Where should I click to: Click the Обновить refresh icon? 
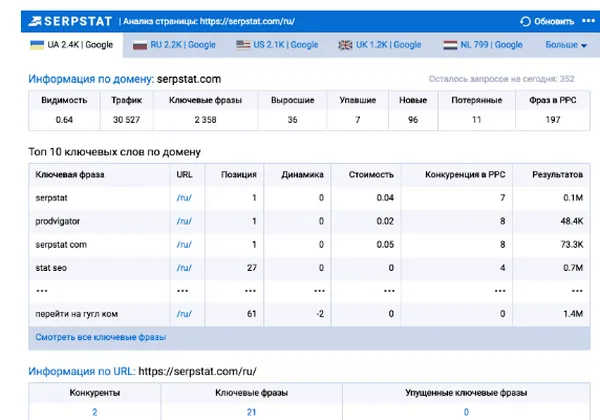(525, 21)
